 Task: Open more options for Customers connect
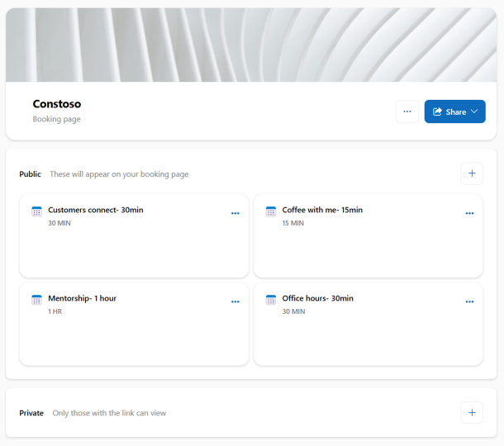(235, 213)
